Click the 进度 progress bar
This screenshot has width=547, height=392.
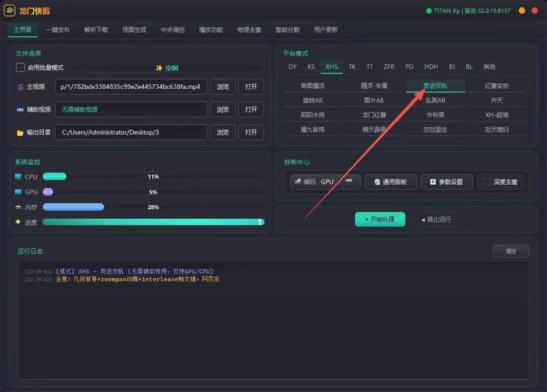point(153,222)
